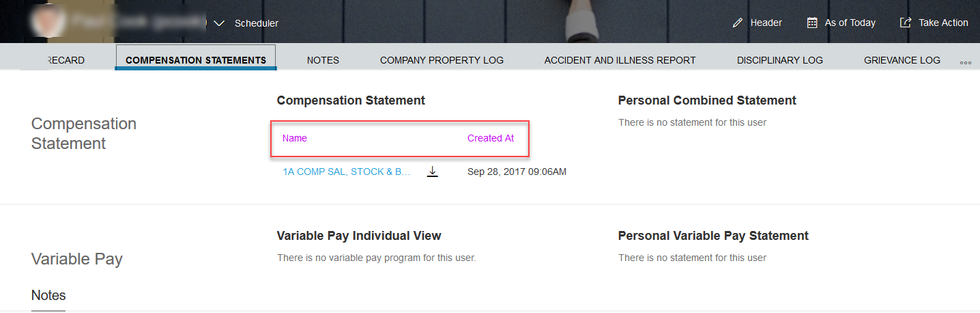This screenshot has width=980, height=313.
Task: Select the Disciplinary Log tab
Action: 780,60
